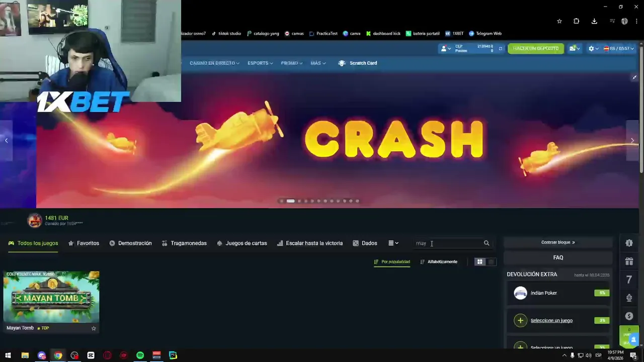
Task: Expand the Más menu
Action: point(318,63)
